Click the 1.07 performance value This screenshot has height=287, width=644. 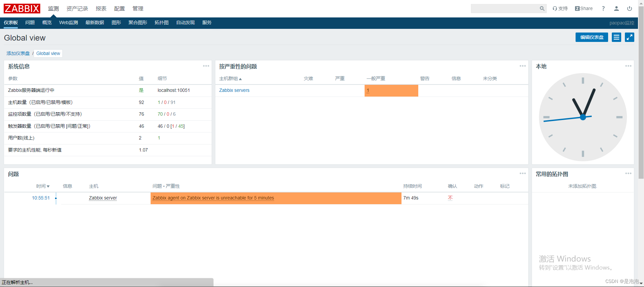pos(143,150)
